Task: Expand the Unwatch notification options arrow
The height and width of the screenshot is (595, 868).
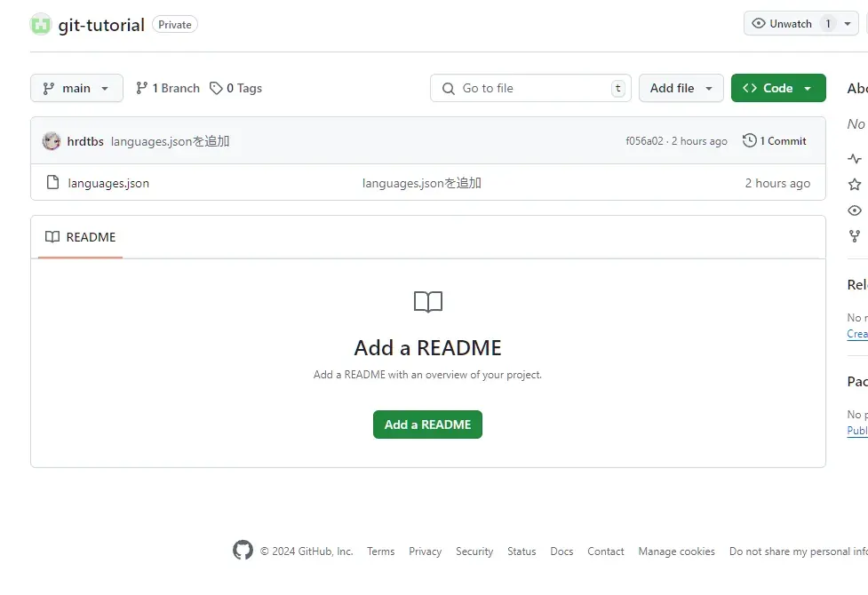Action: point(848,24)
